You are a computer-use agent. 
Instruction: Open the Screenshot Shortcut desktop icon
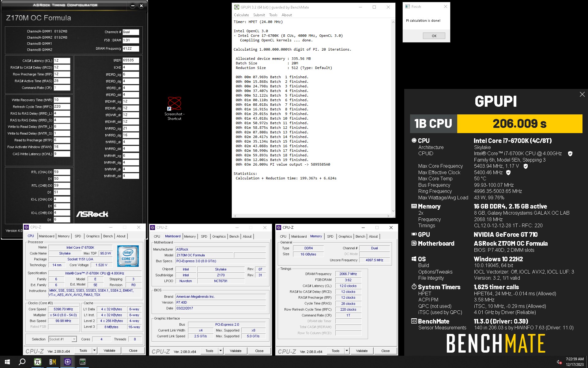(x=174, y=108)
